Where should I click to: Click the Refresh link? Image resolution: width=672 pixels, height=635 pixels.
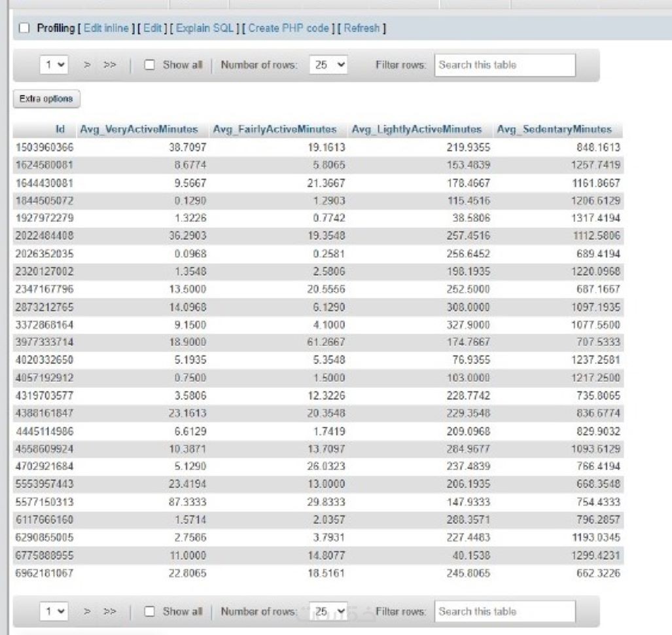click(x=362, y=28)
